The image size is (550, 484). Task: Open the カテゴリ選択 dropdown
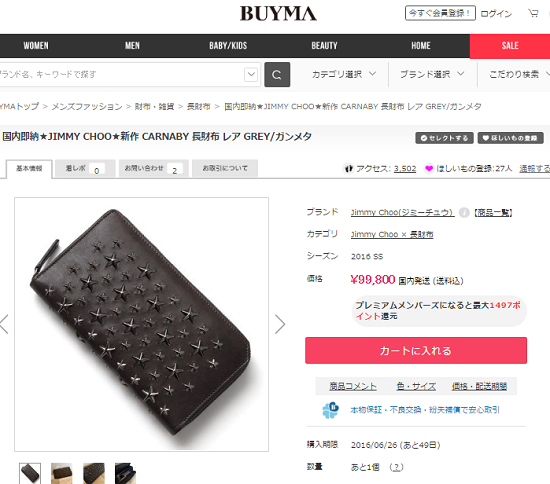[344, 74]
